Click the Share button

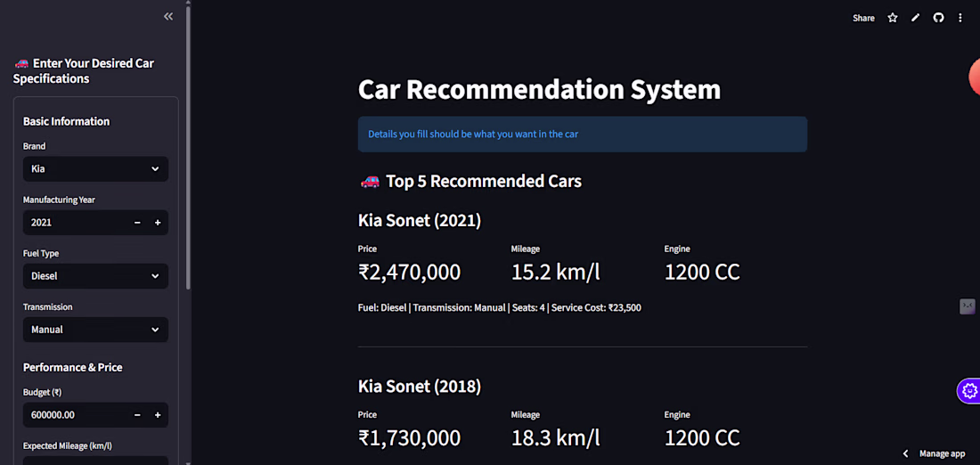point(863,18)
